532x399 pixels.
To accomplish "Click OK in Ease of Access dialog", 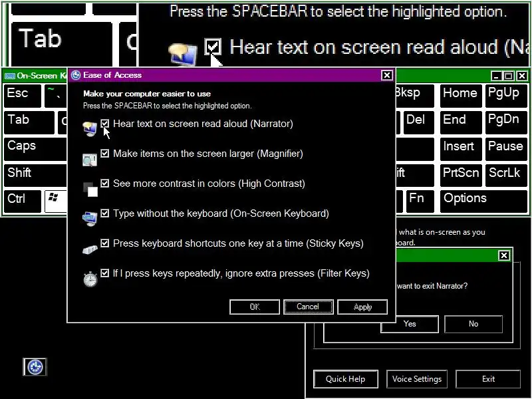I will (255, 307).
